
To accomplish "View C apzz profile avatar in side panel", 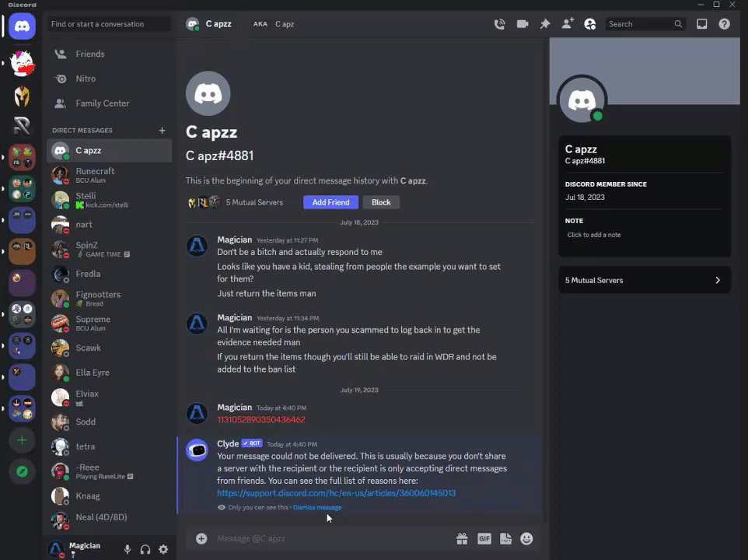I will point(582,100).
